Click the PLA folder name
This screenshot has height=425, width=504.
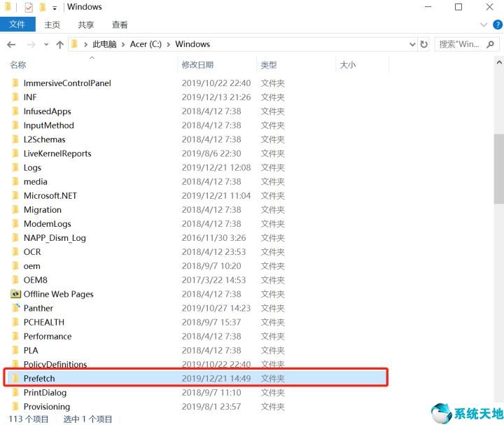tap(31, 350)
